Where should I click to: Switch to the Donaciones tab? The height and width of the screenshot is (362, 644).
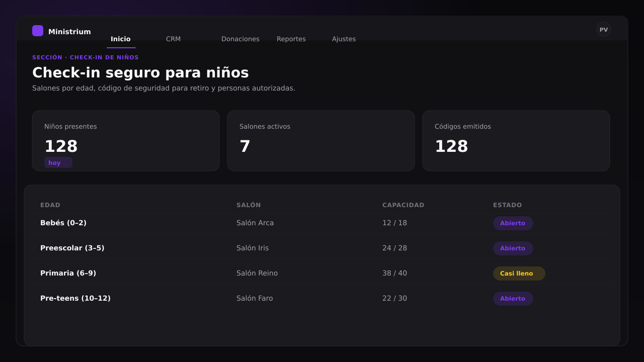(240, 39)
